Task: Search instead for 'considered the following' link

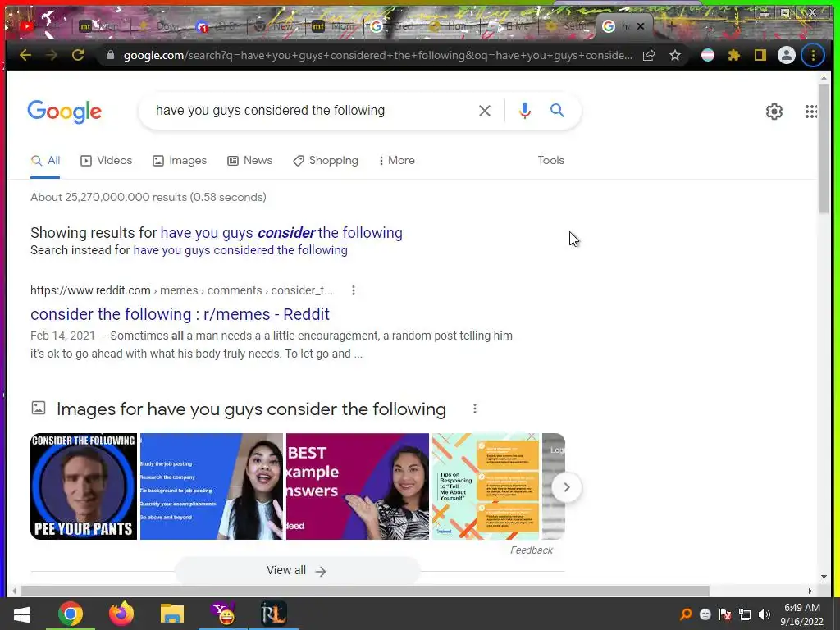Action: pos(240,250)
